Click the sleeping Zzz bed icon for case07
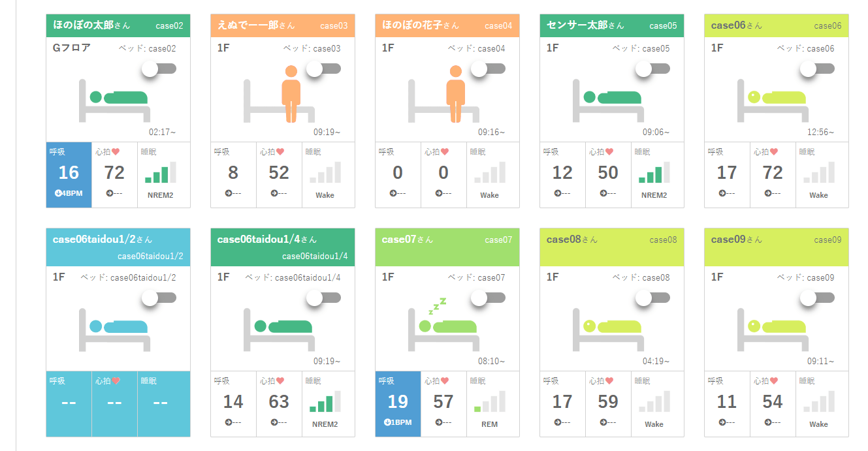Viewport: 868px width, 451px height. (x=444, y=321)
